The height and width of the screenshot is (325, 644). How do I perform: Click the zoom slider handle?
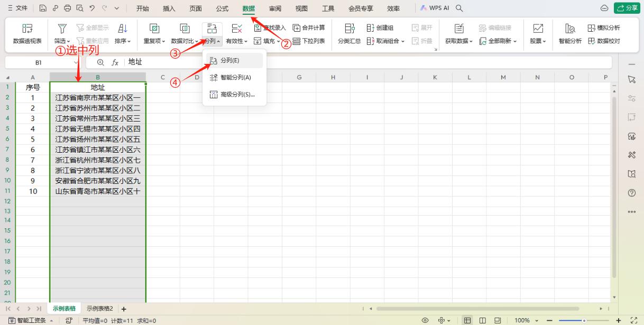(x=584, y=320)
